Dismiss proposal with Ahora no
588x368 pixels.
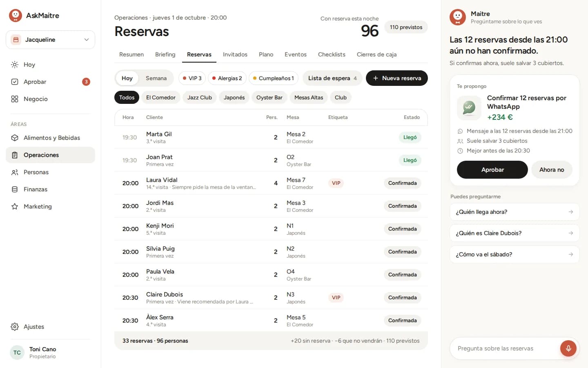coord(552,170)
